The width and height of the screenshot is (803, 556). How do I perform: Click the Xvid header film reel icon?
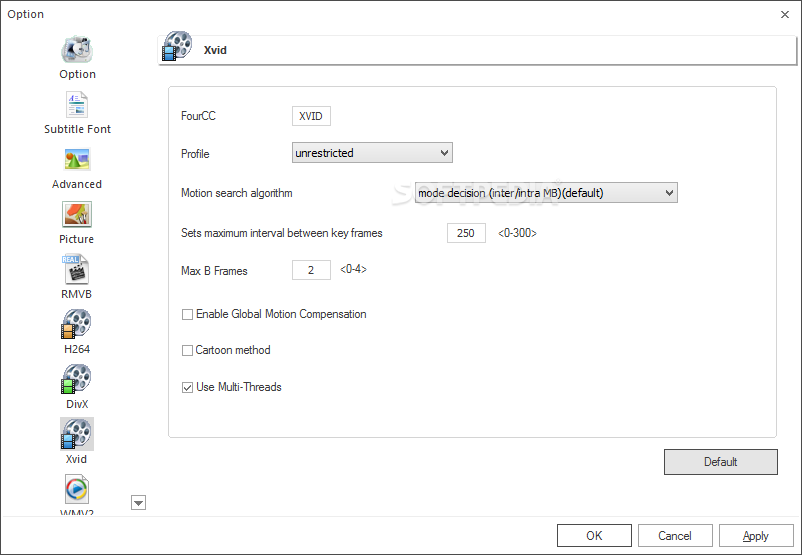[x=177, y=46]
